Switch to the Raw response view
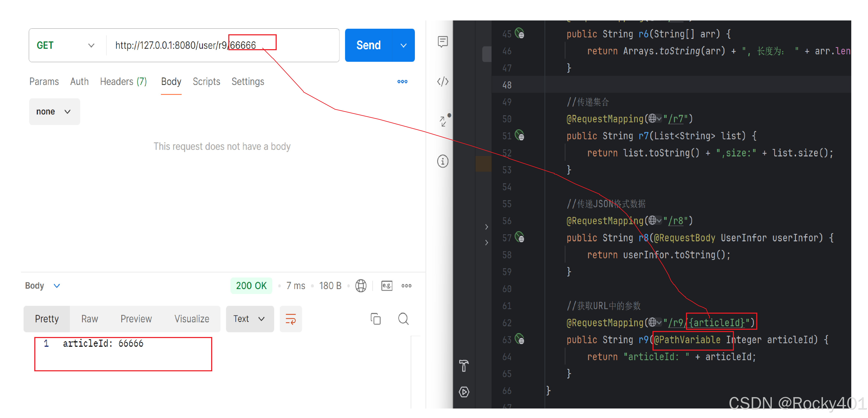The width and height of the screenshot is (868, 418). coord(89,319)
